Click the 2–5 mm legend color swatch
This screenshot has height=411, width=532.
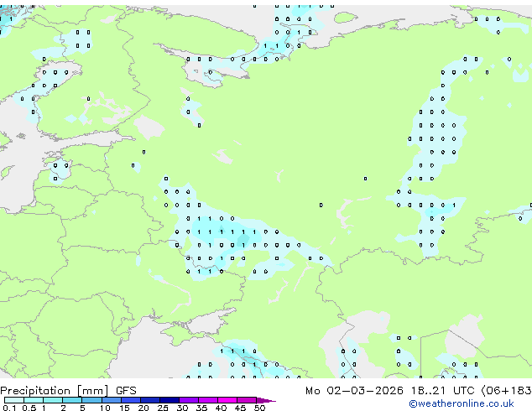pyautogui.click(x=72, y=400)
